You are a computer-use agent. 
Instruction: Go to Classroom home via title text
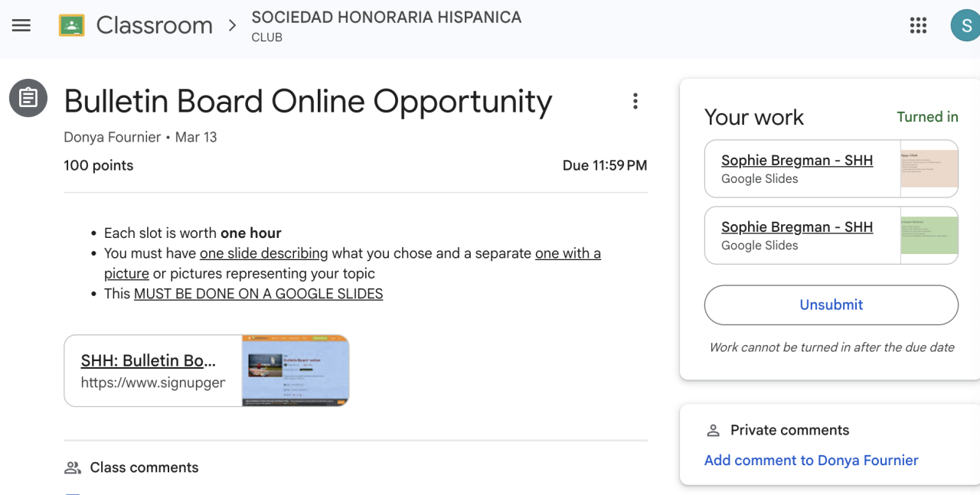pos(155,25)
